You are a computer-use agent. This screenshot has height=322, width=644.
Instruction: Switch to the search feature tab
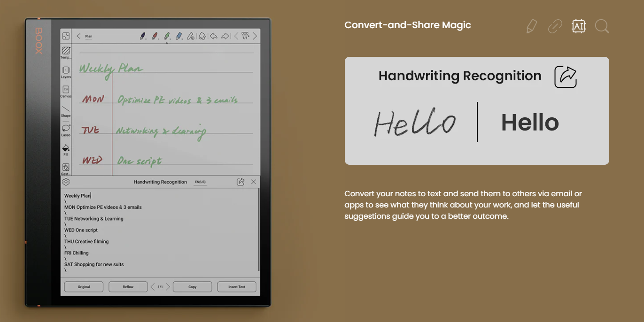coord(602,26)
